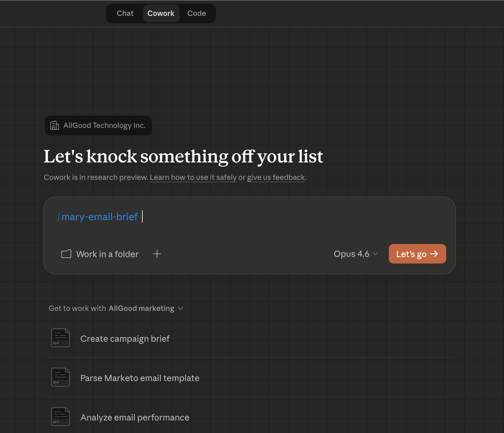
Task: Switch to the Chat tab
Action: pyautogui.click(x=125, y=13)
